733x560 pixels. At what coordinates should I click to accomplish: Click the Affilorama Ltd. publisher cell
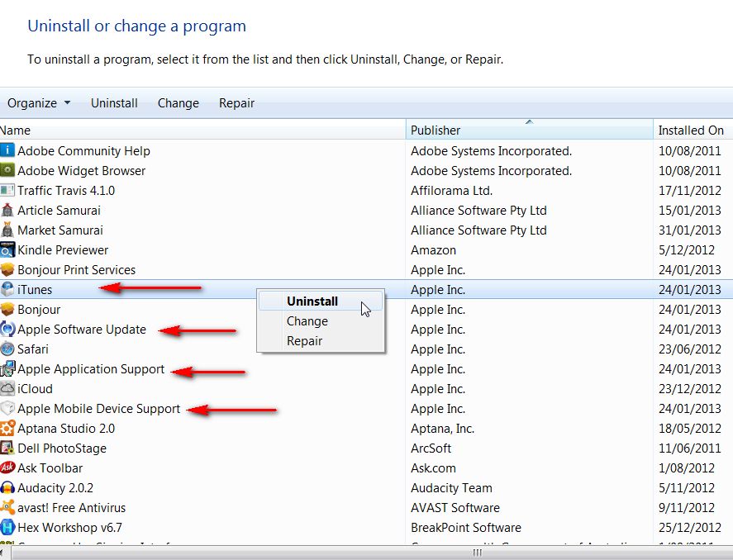451,191
